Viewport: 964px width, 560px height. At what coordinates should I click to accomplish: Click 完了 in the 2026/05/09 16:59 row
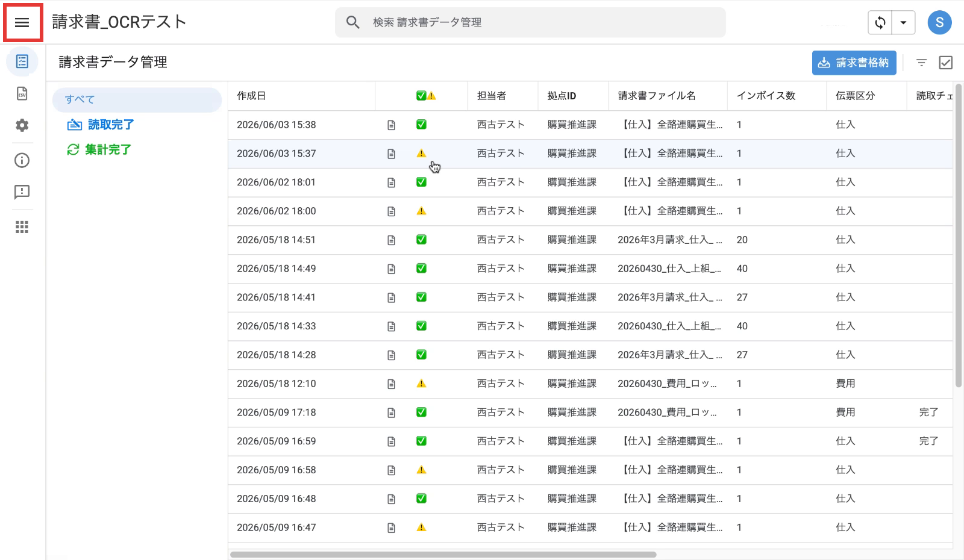coord(928,441)
